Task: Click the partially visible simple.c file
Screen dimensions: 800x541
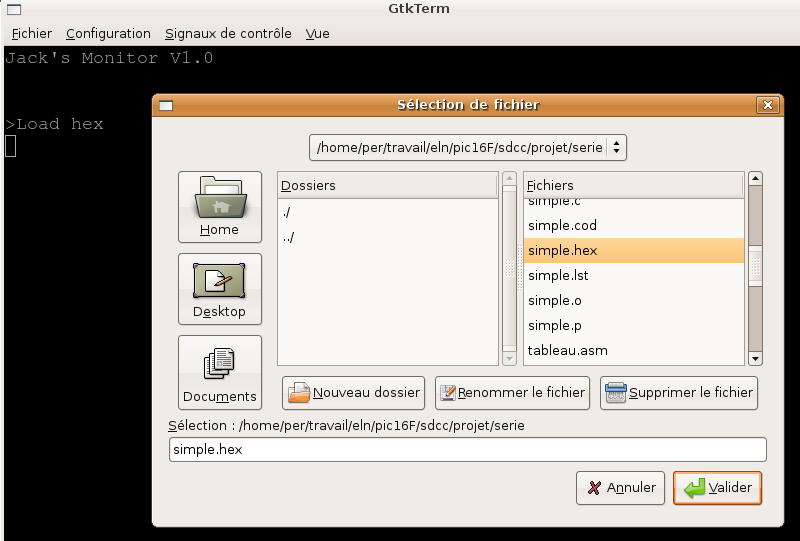Action: (x=634, y=204)
